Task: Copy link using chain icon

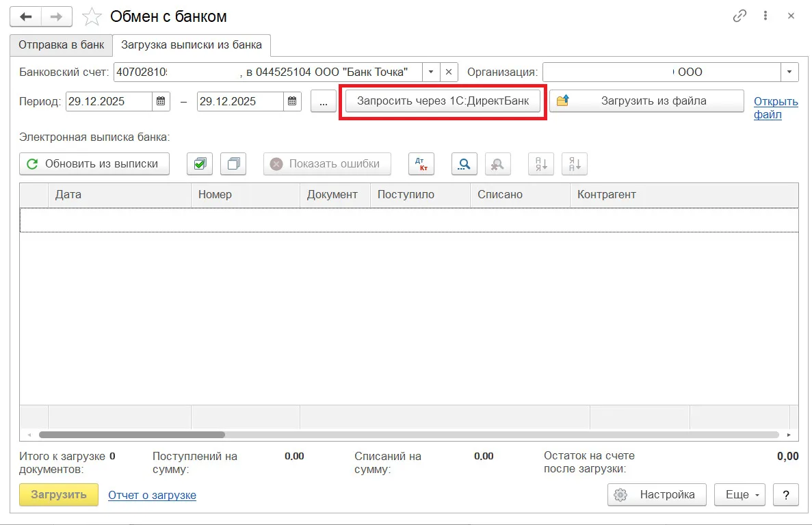Action: coord(739,16)
